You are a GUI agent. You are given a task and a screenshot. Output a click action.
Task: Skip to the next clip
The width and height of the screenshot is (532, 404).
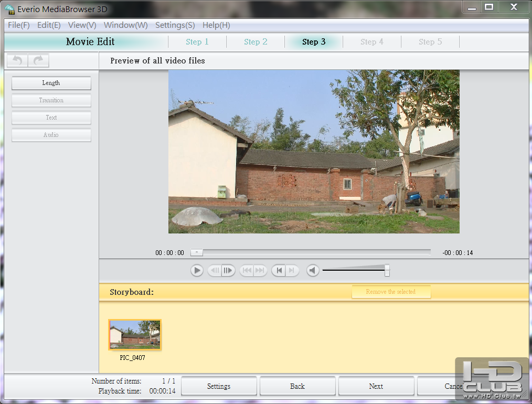point(260,271)
